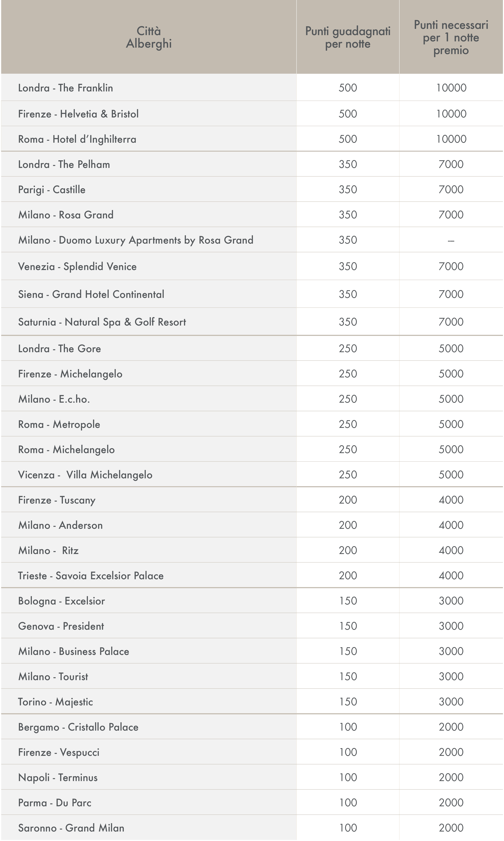This screenshot has width=504, height=841.
Task: Click 'Roma - Hotel d'Inghilterra' entry
Action: pyautogui.click(x=77, y=139)
